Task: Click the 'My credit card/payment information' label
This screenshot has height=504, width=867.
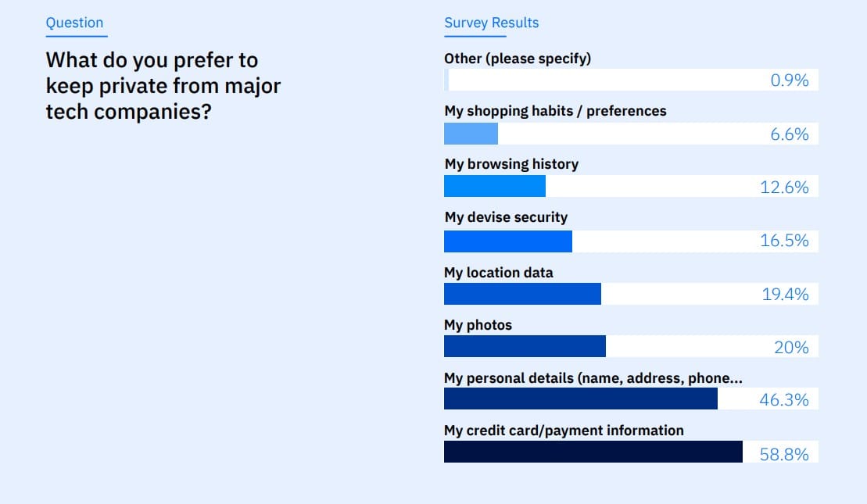Action: click(x=564, y=431)
